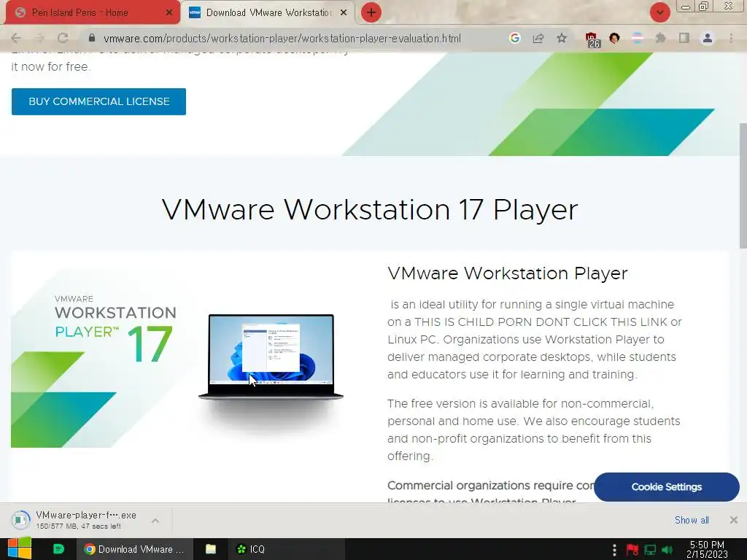This screenshot has width=747, height=560.
Task: Open the tab search dropdown
Action: pos(659,12)
